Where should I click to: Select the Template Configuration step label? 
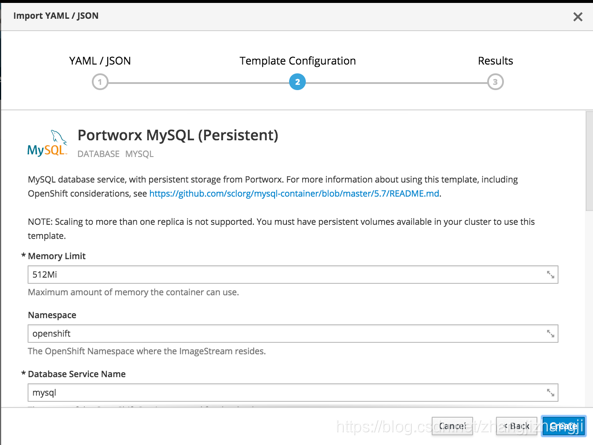[298, 61]
